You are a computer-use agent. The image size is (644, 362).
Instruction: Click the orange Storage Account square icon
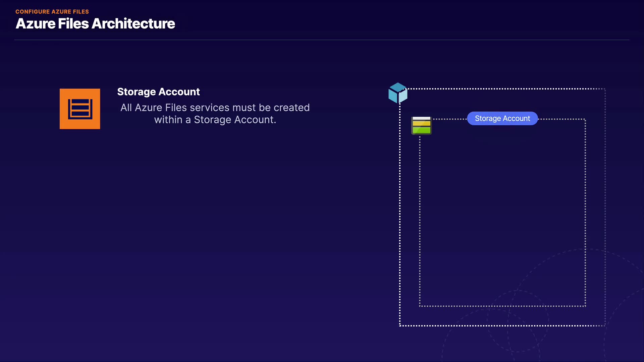tap(80, 109)
